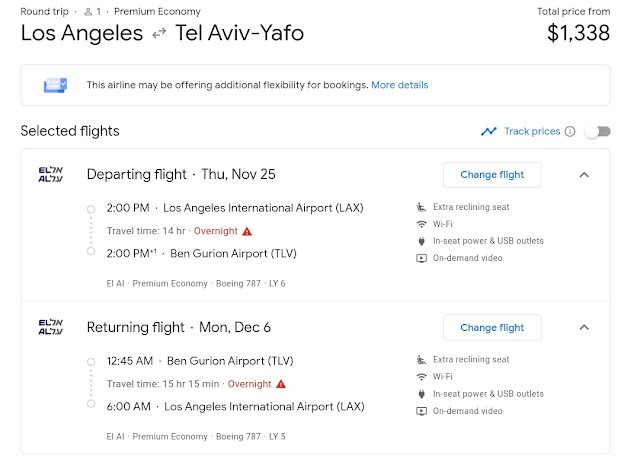Open the More details link
The image size is (640, 468).
click(x=399, y=85)
